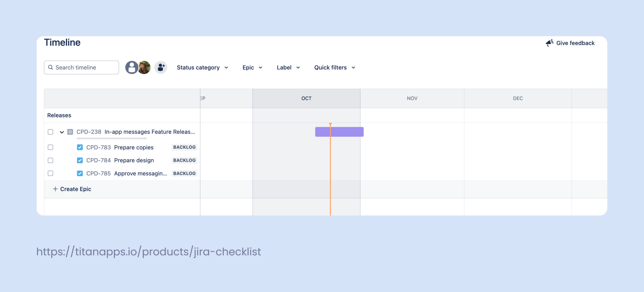The image size is (644, 292).
Task: Click the search magnifier icon in the timeline search
Action: coord(51,67)
